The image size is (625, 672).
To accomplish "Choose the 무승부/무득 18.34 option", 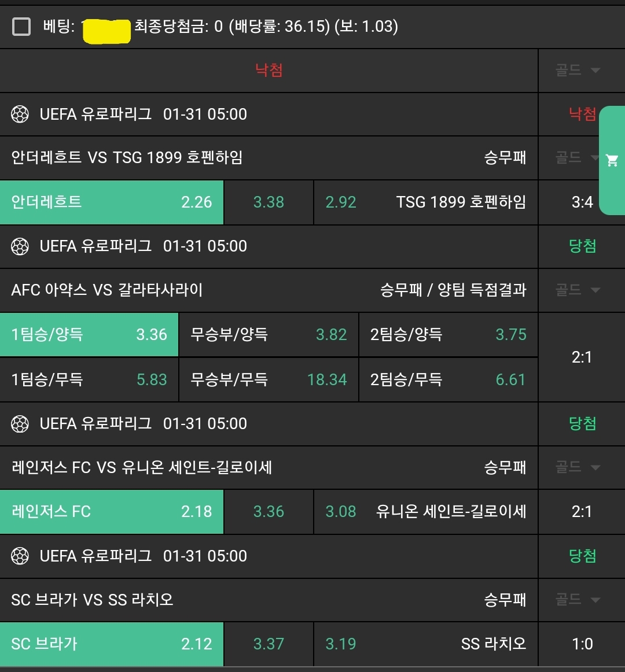I will point(269,380).
